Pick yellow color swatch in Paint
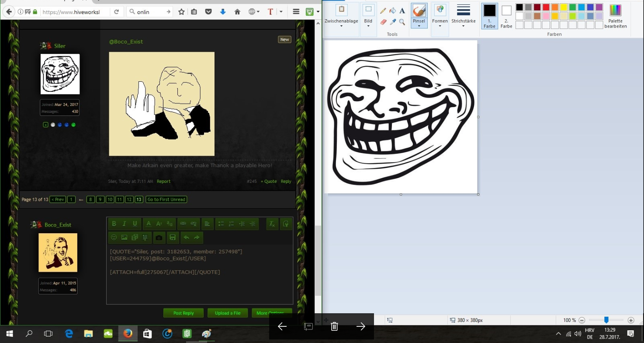The image size is (644, 343). pos(564,7)
